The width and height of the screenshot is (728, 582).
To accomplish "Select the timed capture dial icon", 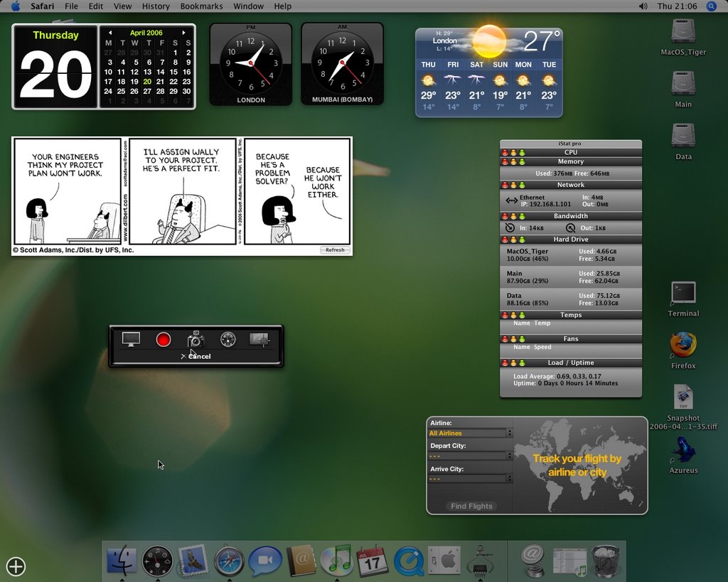I will tap(228, 339).
